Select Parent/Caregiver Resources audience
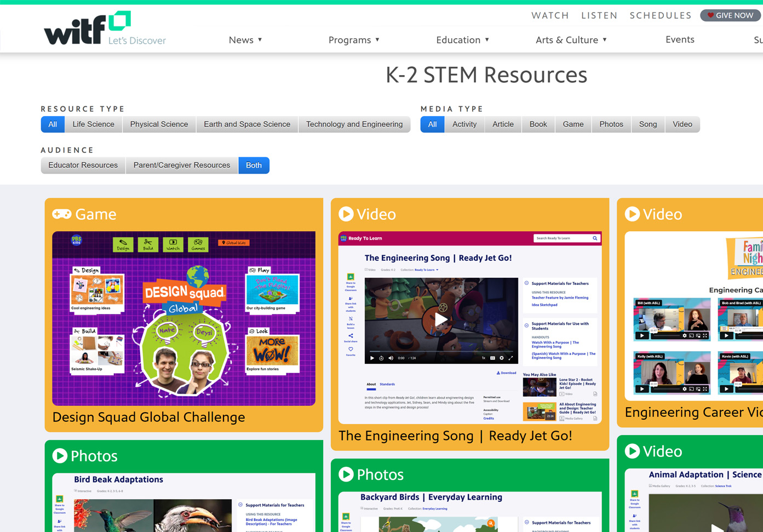 (x=182, y=165)
